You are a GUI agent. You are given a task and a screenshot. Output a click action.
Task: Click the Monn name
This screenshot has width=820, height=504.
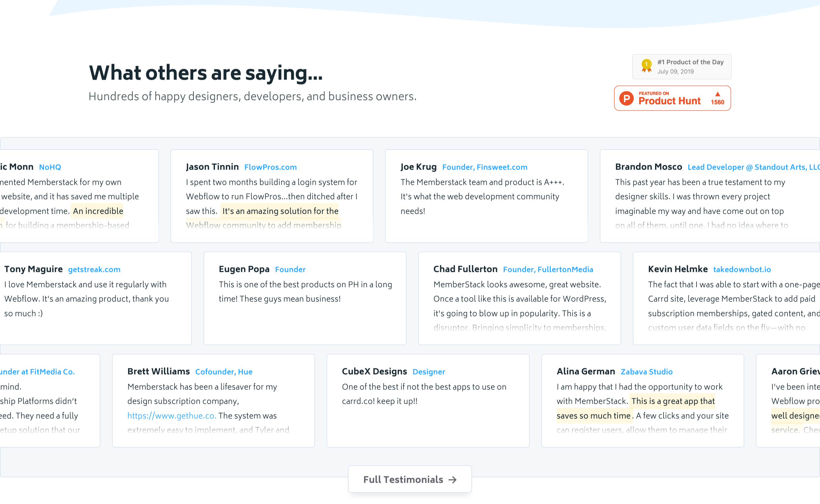coord(17,167)
